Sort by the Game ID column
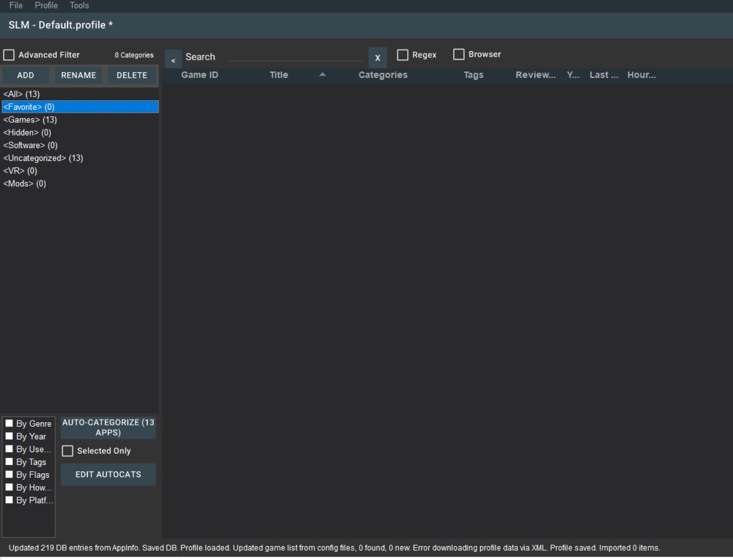 (x=200, y=75)
